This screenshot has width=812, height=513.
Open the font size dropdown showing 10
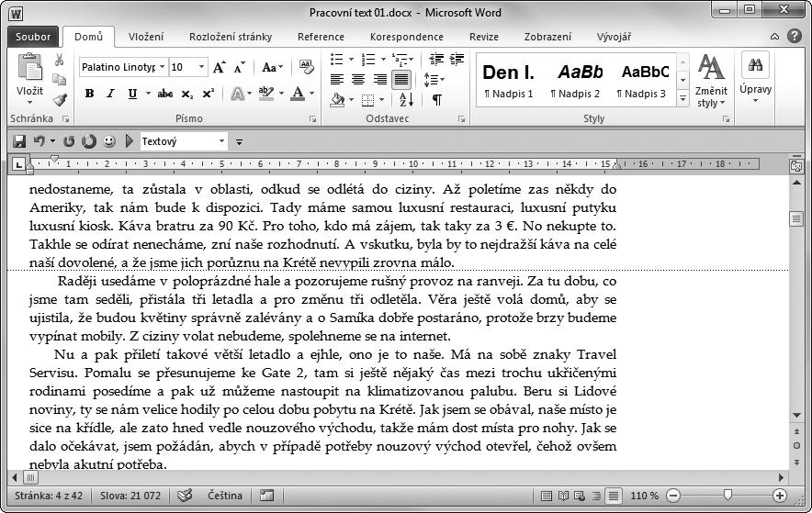coord(201,67)
